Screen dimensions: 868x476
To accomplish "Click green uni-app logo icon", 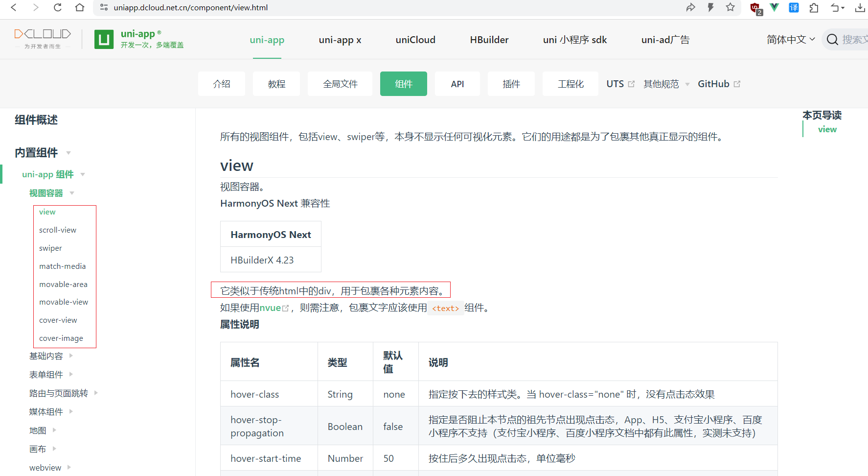I will pos(104,39).
